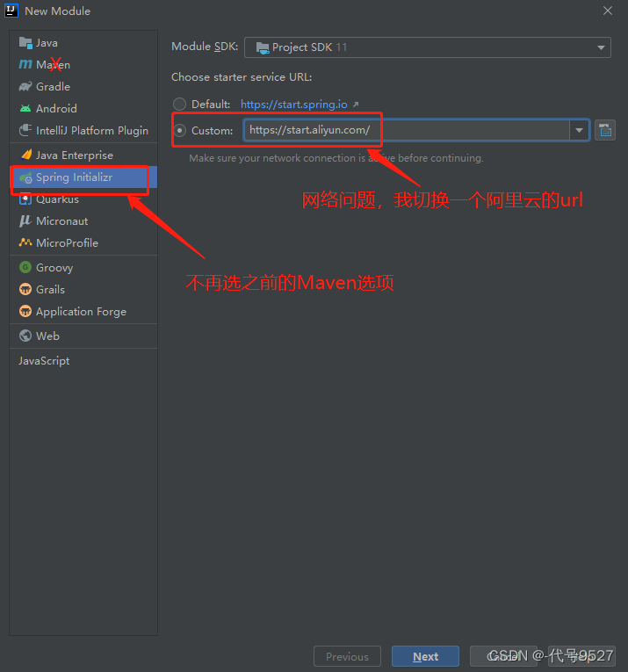
Task: Select the Java Enterprise list entry
Action: [x=83, y=155]
